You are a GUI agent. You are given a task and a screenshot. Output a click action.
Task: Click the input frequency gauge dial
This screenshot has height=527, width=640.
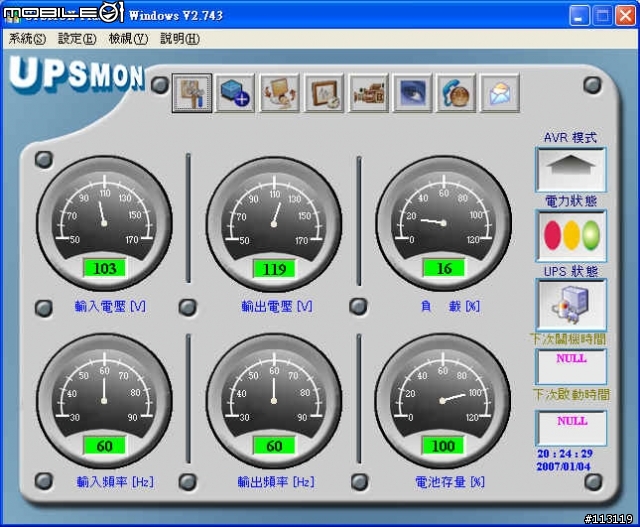(x=104, y=400)
